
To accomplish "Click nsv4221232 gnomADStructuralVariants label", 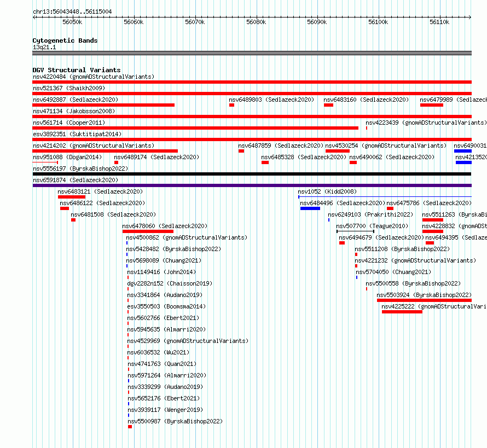I will pos(415,260).
